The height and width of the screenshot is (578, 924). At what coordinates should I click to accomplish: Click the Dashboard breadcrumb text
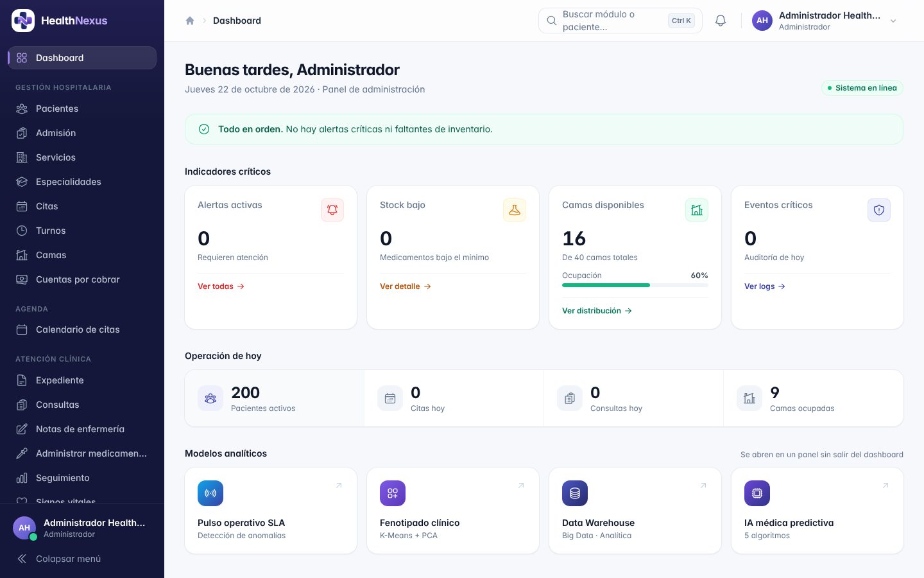(x=237, y=21)
